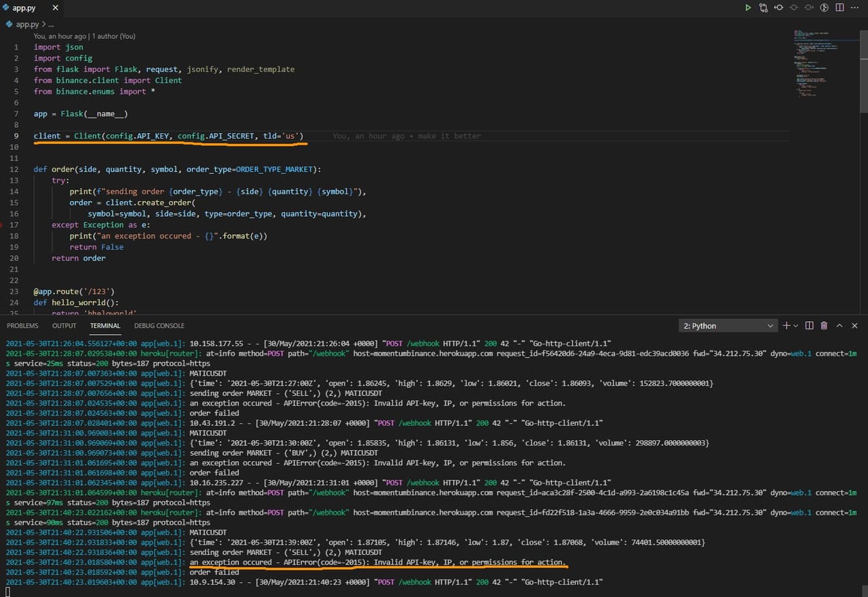Toggle file blame annotations icon
868x597 pixels.
[x=825, y=8]
